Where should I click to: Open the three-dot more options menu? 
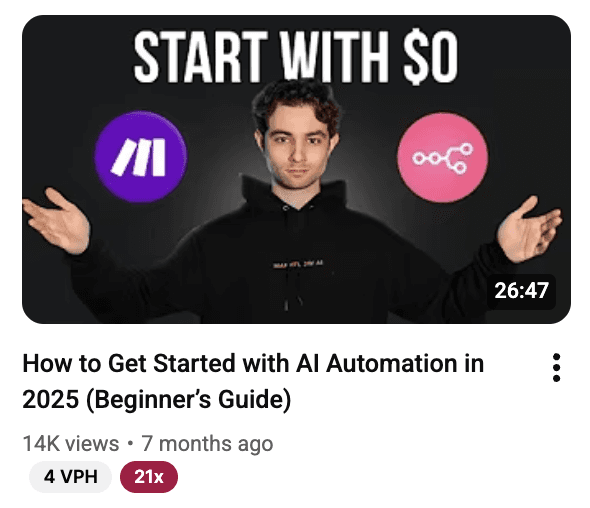557,368
